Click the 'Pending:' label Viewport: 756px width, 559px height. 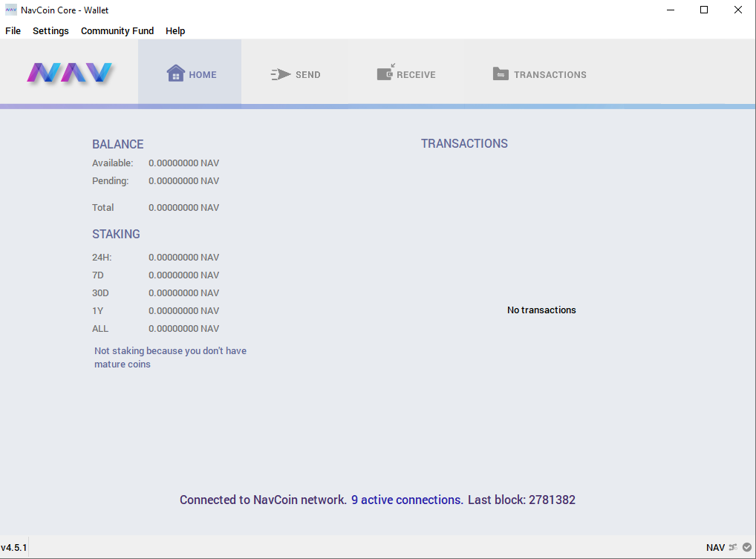pyautogui.click(x=111, y=180)
